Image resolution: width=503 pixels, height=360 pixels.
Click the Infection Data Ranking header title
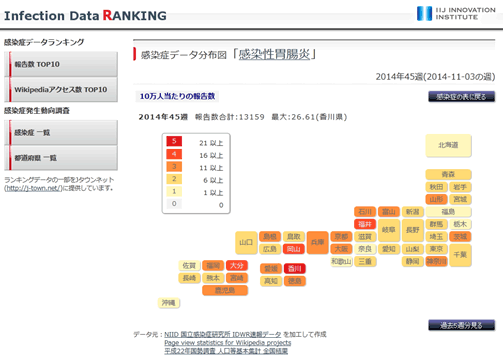coord(85,16)
